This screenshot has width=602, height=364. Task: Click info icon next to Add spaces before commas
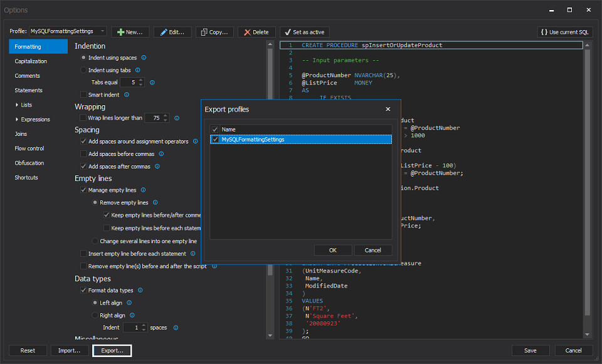[161, 154]
